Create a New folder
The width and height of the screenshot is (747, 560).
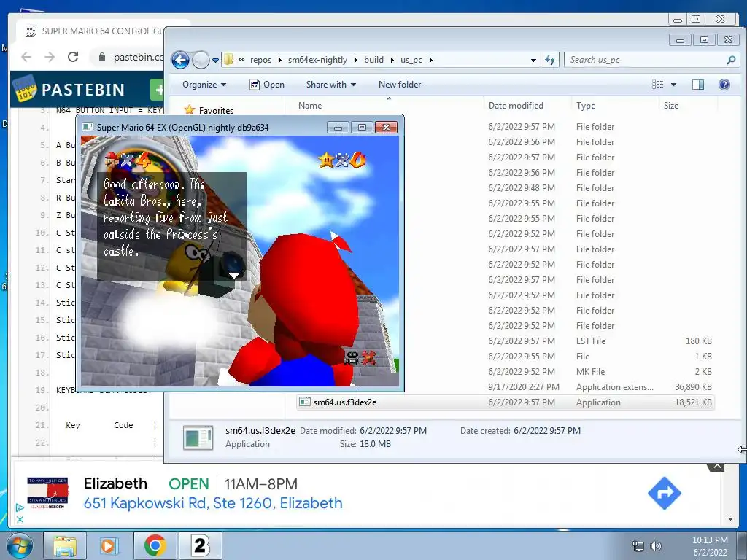tap(400, 85)
